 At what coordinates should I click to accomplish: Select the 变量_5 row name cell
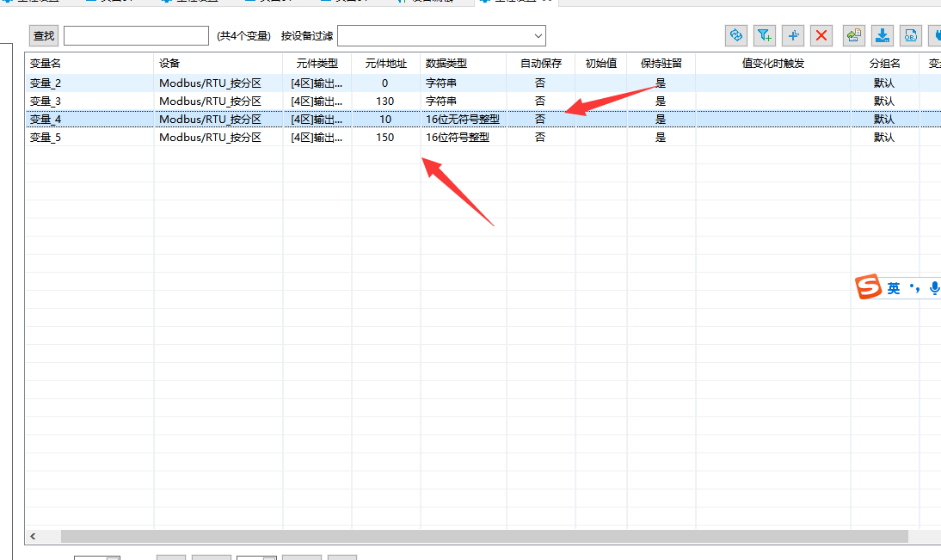click(x=89, y=138)
